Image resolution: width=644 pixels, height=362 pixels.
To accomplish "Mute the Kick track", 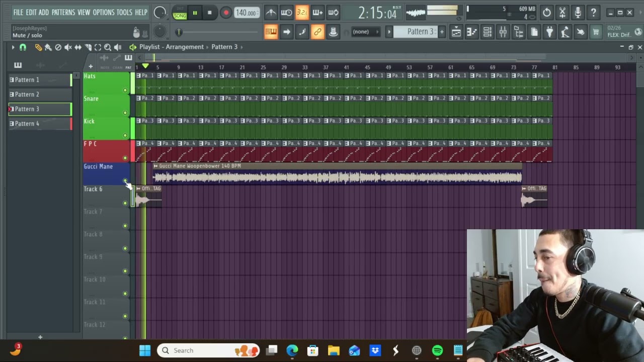I will coord(125,135).
